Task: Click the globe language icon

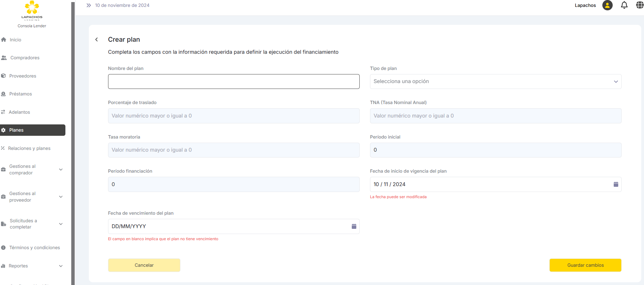Action: [x=640, y=5]
